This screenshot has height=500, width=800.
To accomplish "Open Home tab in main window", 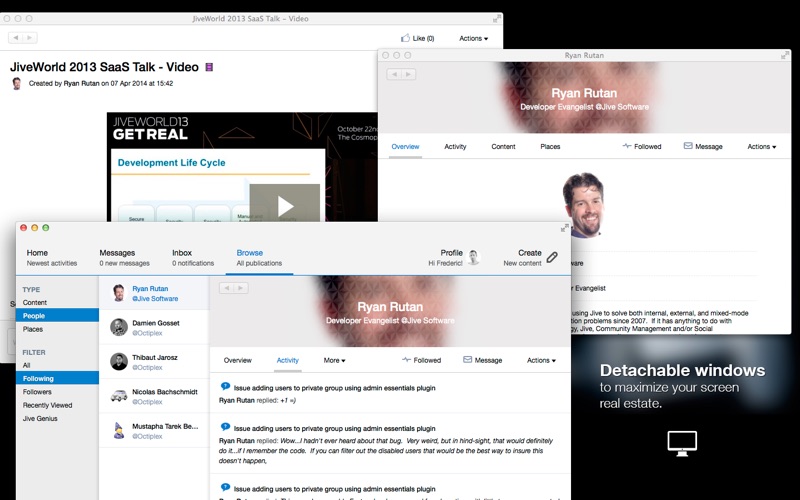I will click(52, 258).
